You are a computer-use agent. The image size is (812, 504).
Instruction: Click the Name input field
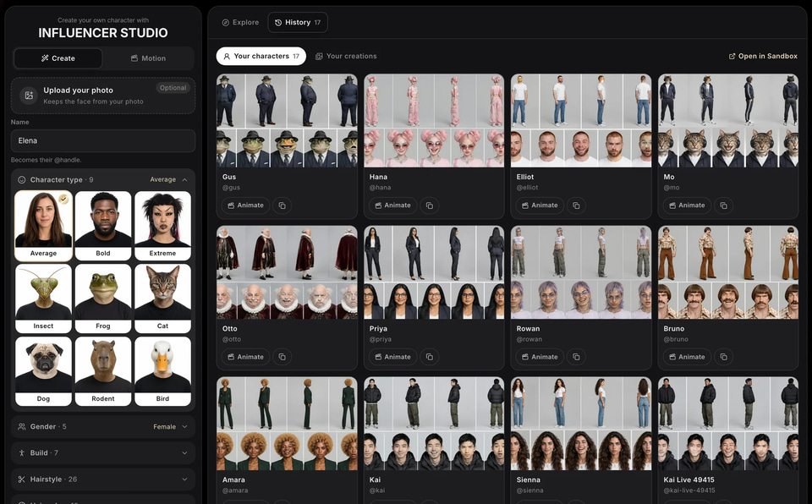tap(103, 141)
